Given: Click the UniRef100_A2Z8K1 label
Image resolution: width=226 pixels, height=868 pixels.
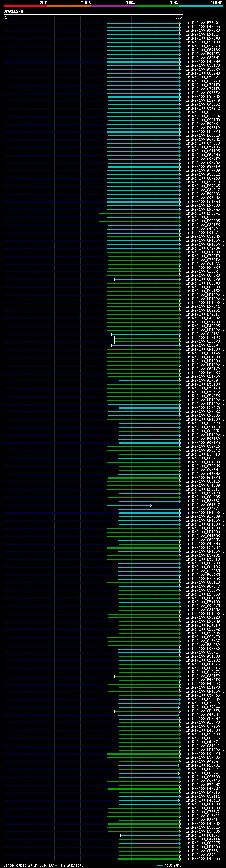Looking at the screenshot, I should point(203,217).
